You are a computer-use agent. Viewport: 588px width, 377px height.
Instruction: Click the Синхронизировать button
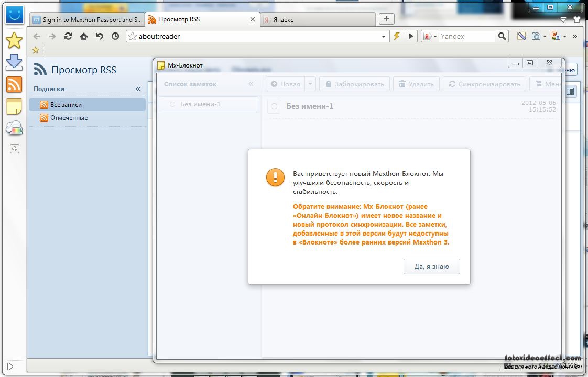485,84
